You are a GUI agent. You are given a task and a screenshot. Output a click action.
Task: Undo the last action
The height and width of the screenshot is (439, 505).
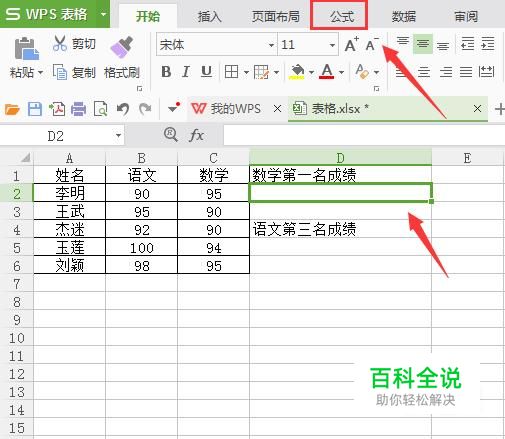(x=123, y=109)
